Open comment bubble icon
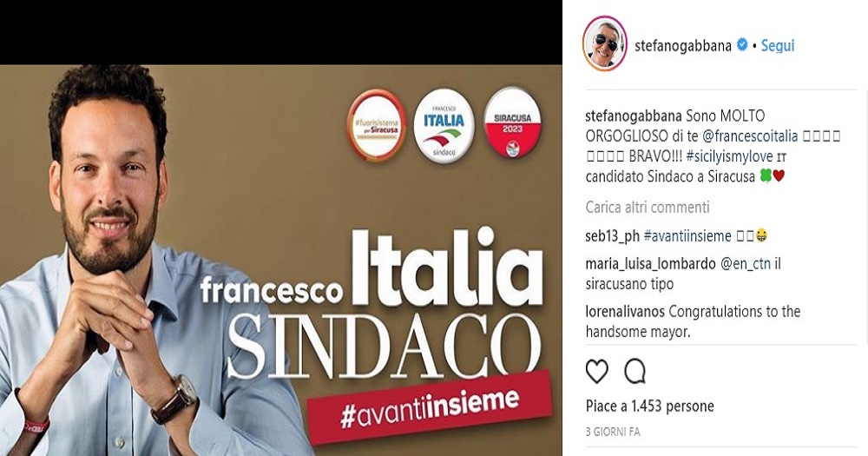Screen dimensions: 868x456 pos(635,372)
